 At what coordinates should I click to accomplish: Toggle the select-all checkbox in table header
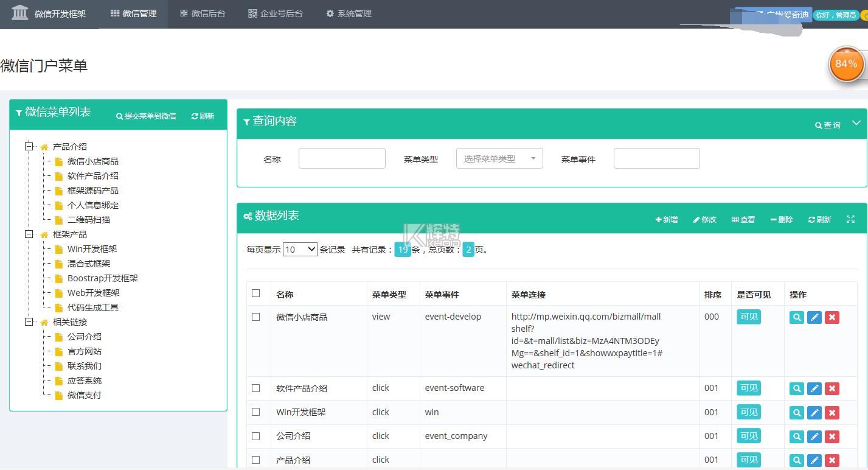pyautogui.click(x=255, y=293)
